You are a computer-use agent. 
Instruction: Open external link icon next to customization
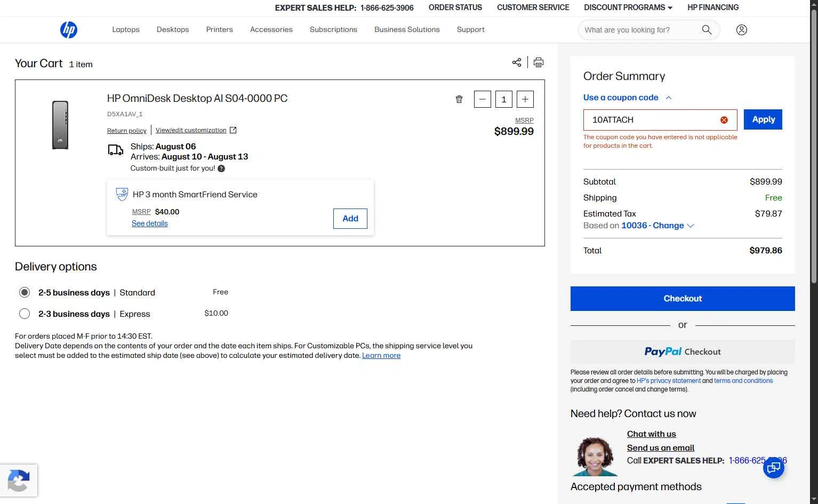click(x=233, y=130)
